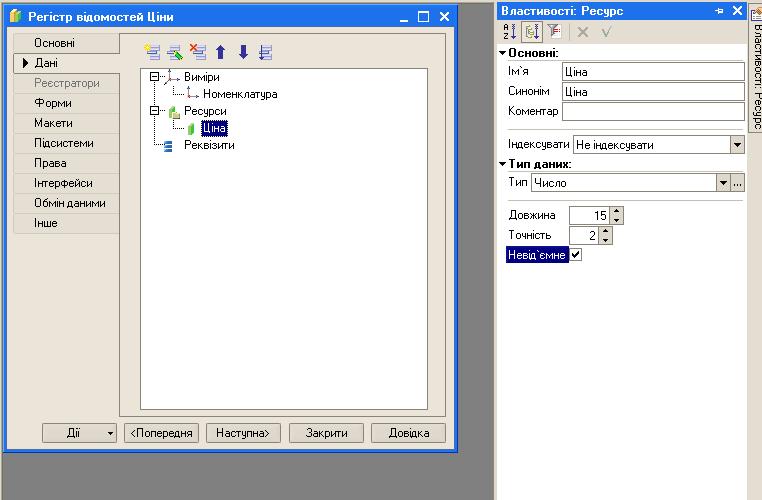
Task: Open the Дії dropdown button
Action: click(x=80, y=433)
